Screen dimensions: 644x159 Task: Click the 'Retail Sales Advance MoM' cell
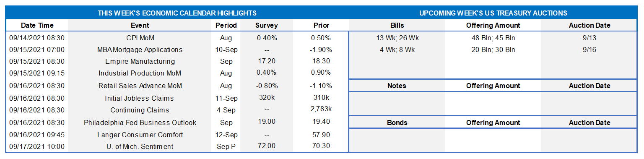pos(140,86)
